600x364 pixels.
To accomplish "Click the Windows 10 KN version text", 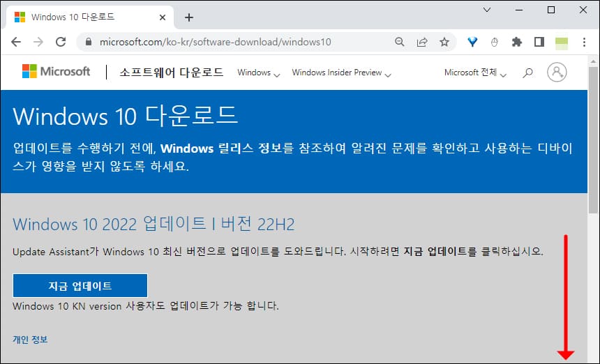I will (146, 306).
